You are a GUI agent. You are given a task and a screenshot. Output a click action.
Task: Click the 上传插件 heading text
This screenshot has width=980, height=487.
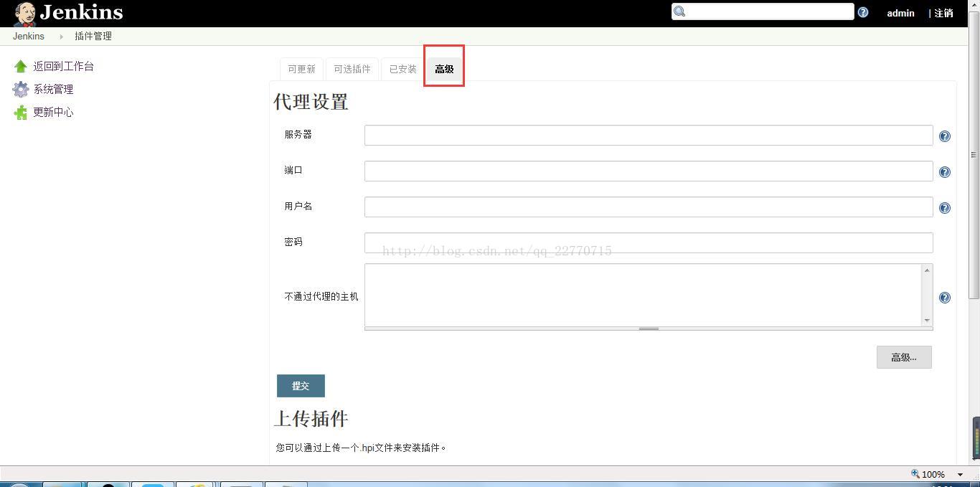point(311,419)
